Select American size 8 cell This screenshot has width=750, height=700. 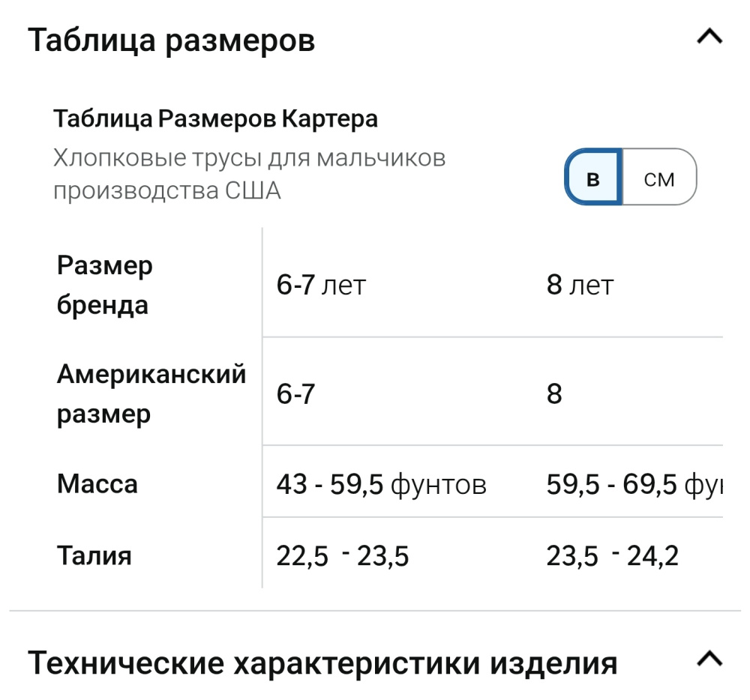(554, 394)
